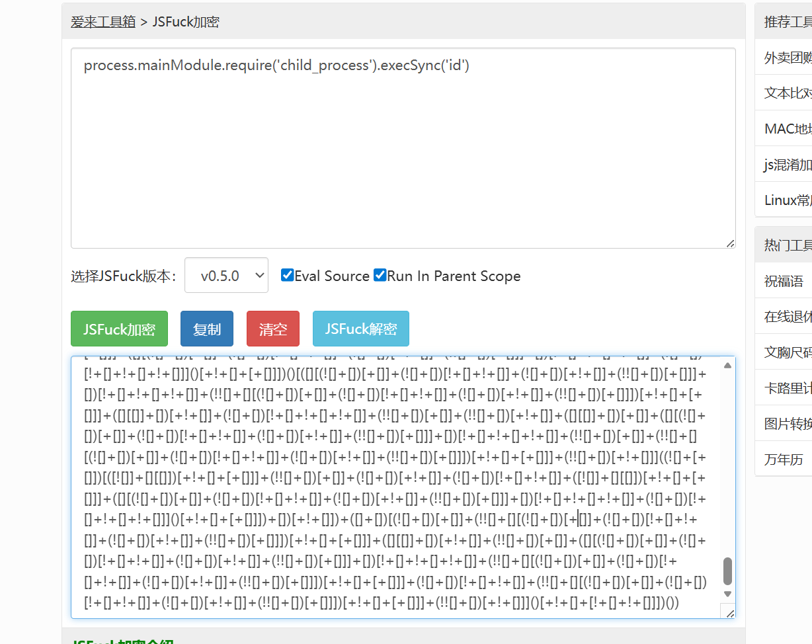Toggle the Eval Source checkbox

(287, 275)
